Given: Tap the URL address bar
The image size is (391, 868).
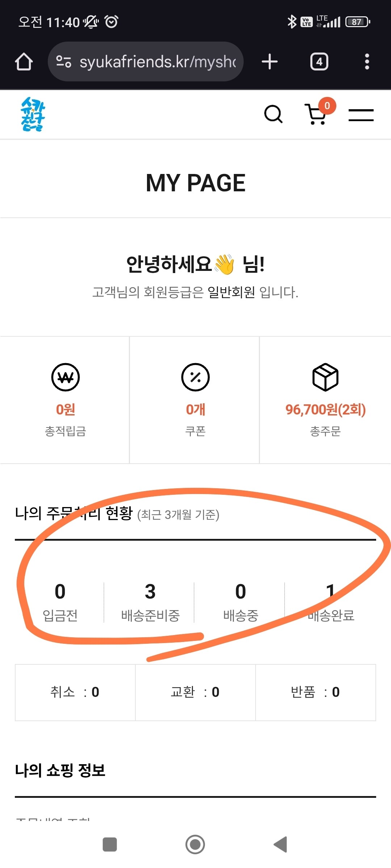Looking at the screenshot, I should click(x=157, y=61).
